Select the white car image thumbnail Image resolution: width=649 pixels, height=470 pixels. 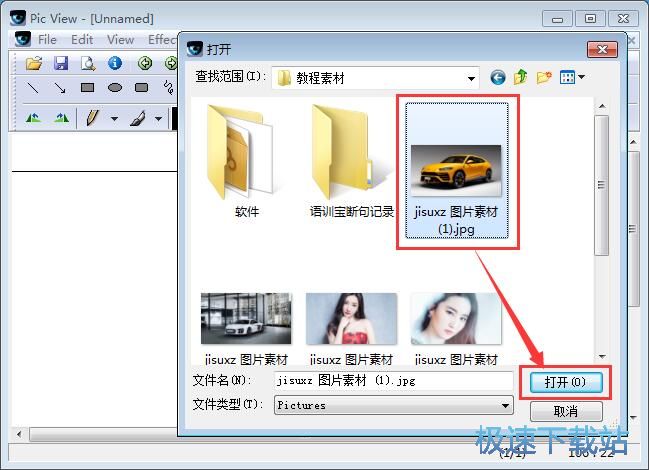[x=246, y=319]
